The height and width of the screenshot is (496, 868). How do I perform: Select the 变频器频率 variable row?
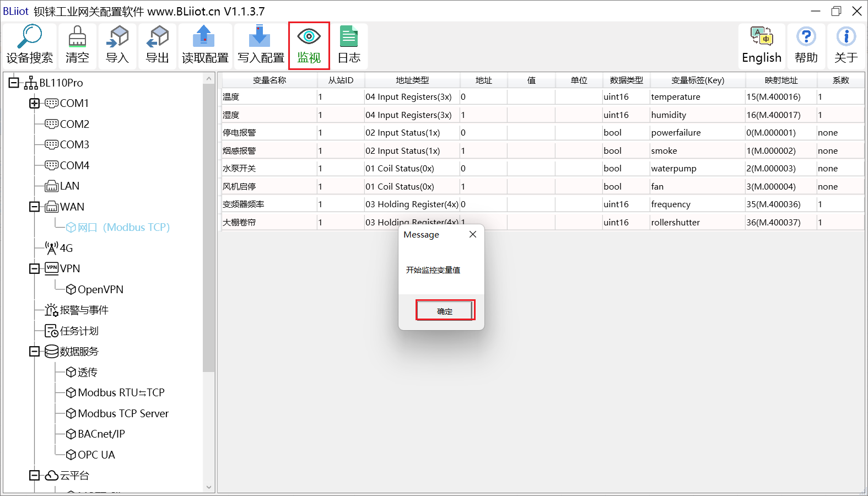[x=543, y=204]
